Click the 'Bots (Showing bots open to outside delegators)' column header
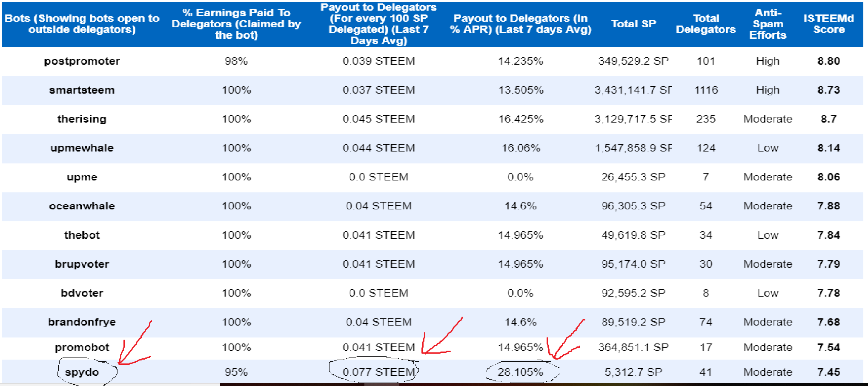Image resolution: width=868 pixels, height=386 pixels. [82, 24]
